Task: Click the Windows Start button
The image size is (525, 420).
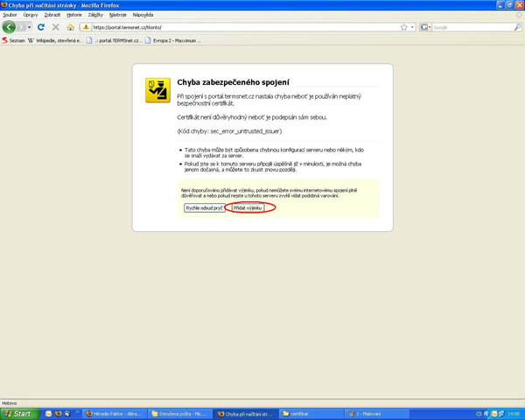Action: (17, 413)
